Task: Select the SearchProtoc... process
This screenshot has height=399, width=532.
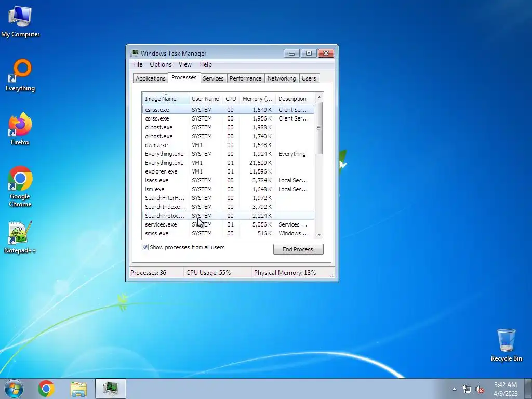Action: click(228, 216)
